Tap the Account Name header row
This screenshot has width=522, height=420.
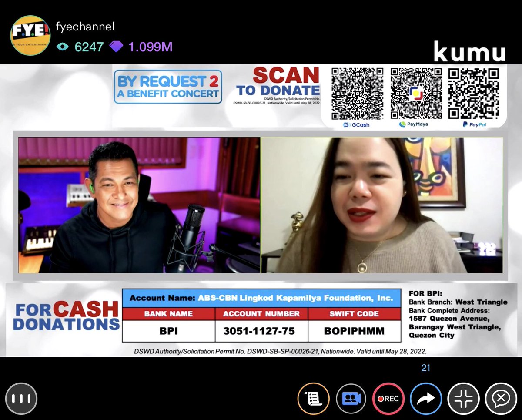261,298
